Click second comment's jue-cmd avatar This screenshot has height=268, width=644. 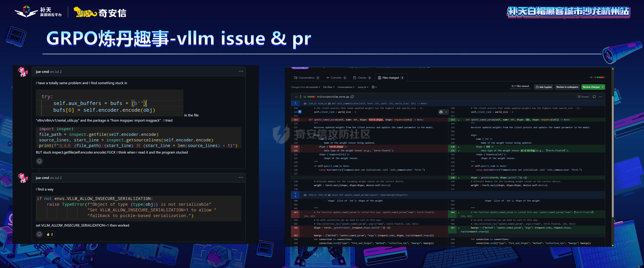(23, 178)
